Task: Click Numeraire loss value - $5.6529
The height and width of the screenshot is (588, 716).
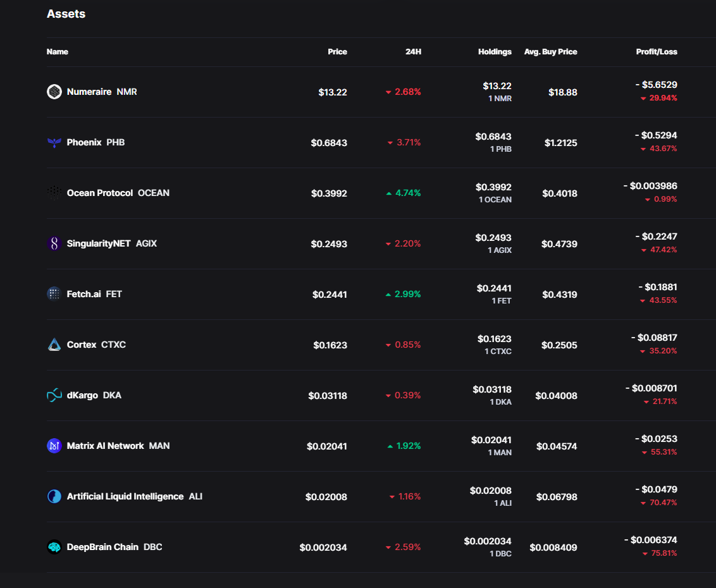Action: (x=656, y=85)
